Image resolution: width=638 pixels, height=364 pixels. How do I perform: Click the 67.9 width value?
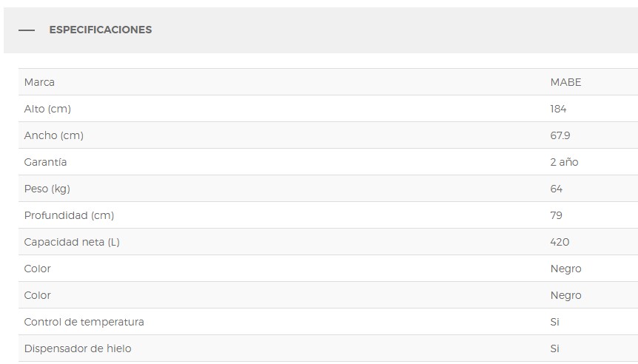[x=560, y=135]
